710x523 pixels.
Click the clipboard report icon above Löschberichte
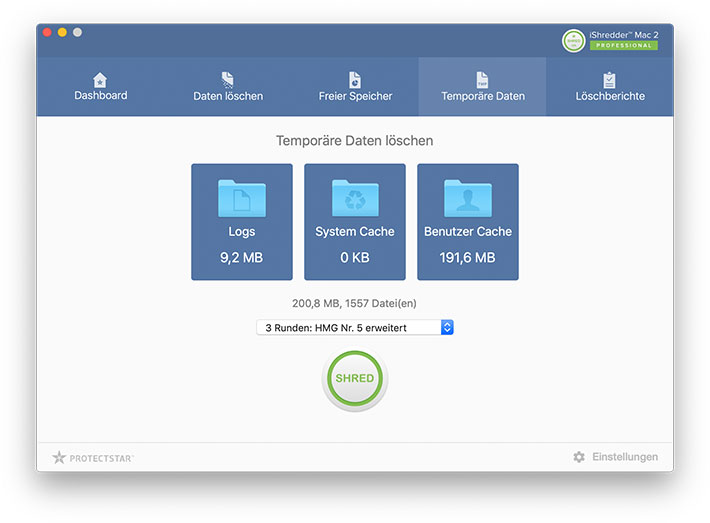609,80
